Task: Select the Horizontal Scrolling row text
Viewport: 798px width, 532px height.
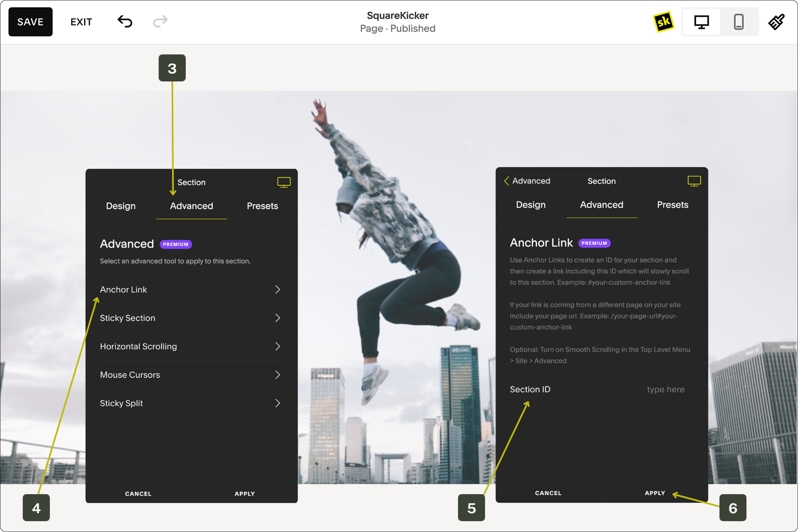Action: 138,346
